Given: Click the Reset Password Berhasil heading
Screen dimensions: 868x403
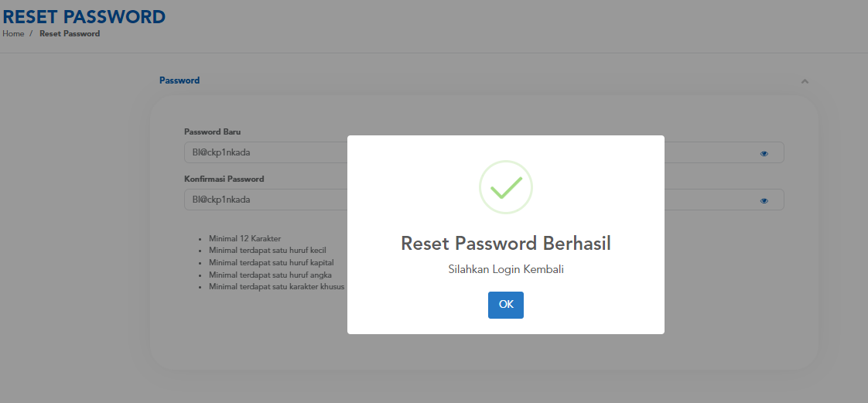Looking at the screenshot, I should click(505, 244).
